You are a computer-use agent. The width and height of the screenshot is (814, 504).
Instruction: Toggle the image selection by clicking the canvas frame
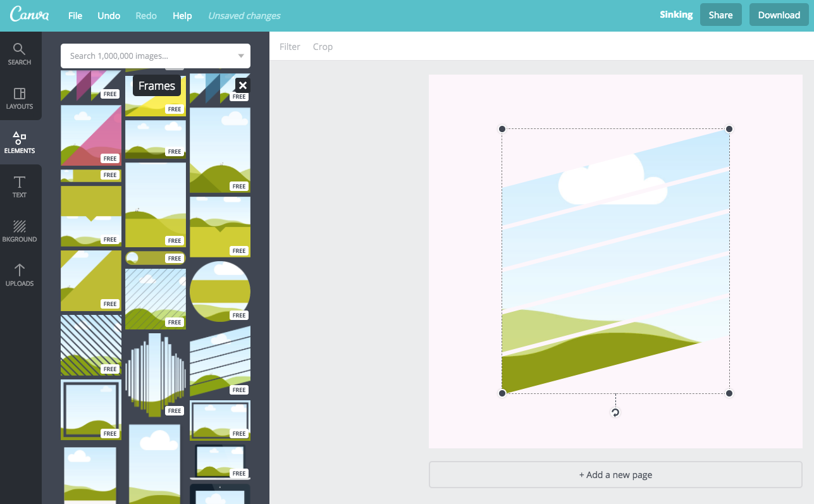pos(615,261)
